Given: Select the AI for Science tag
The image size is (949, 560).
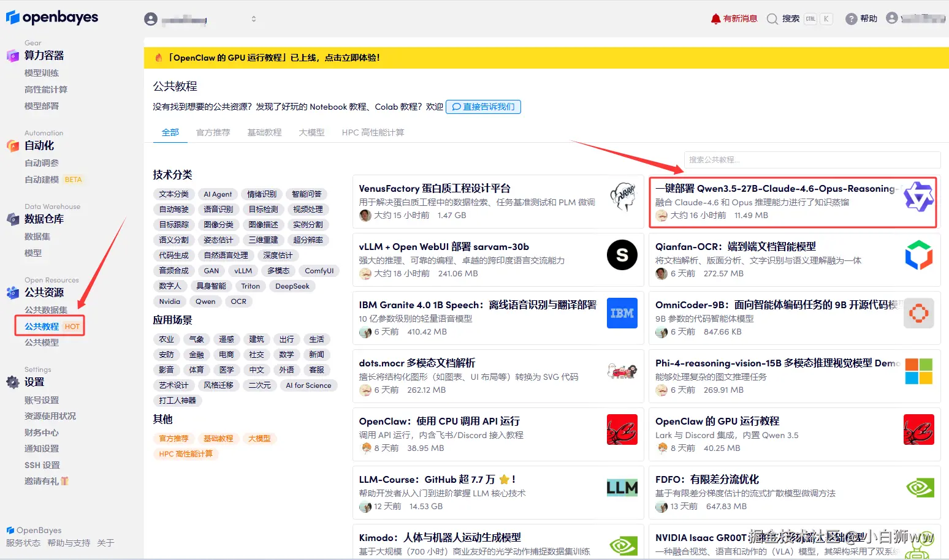Looking at the screenshot, I should tap(308, 385).
